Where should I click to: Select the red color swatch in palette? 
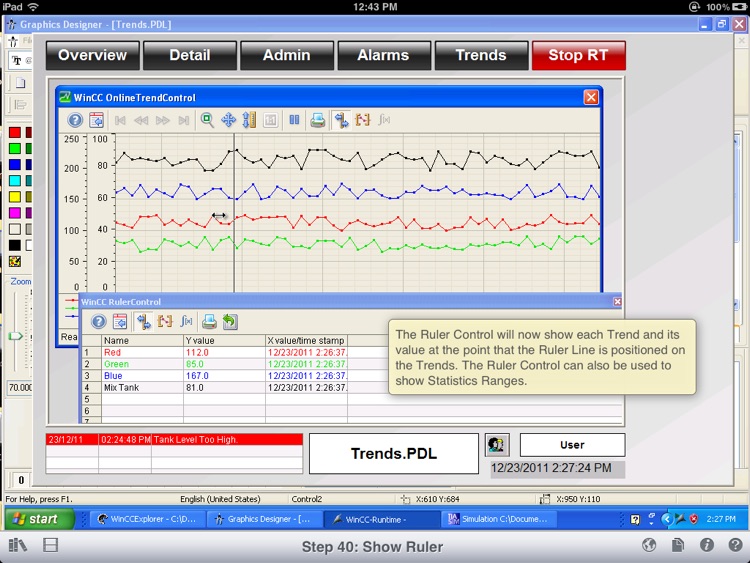(x=15, y=132)
